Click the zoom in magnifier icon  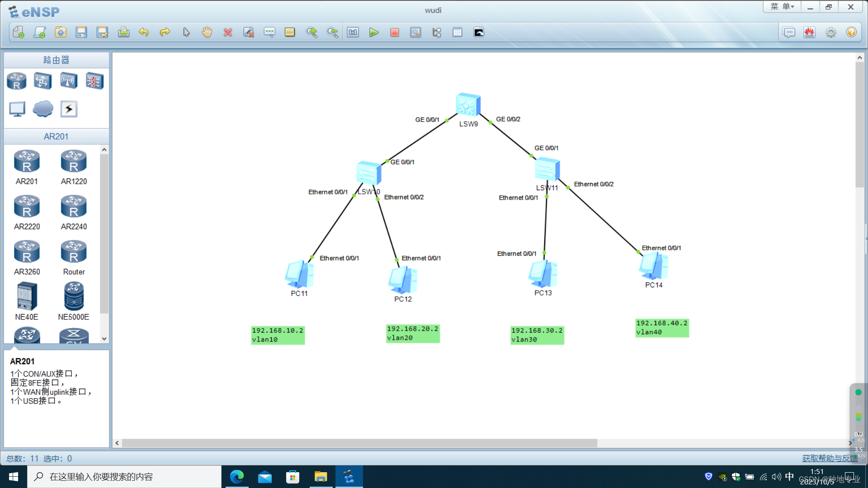[x=311, y=33]
